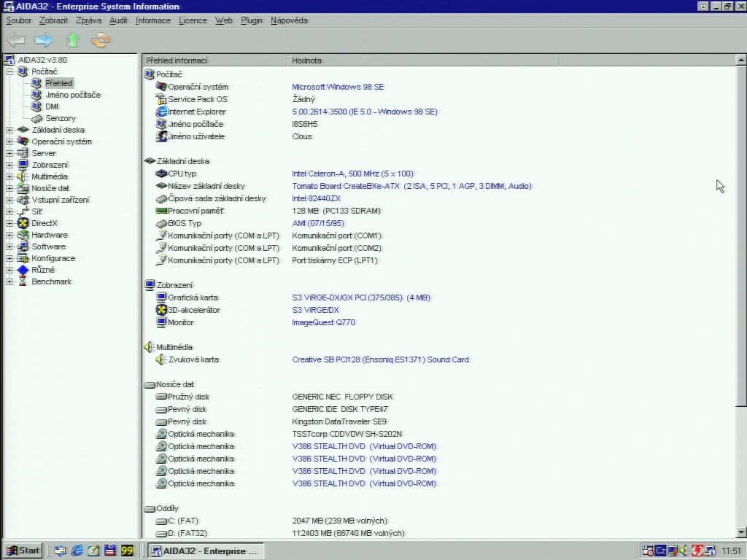
Task: Expand the Vstupní zařízení tree node
Action: point(9,200)
